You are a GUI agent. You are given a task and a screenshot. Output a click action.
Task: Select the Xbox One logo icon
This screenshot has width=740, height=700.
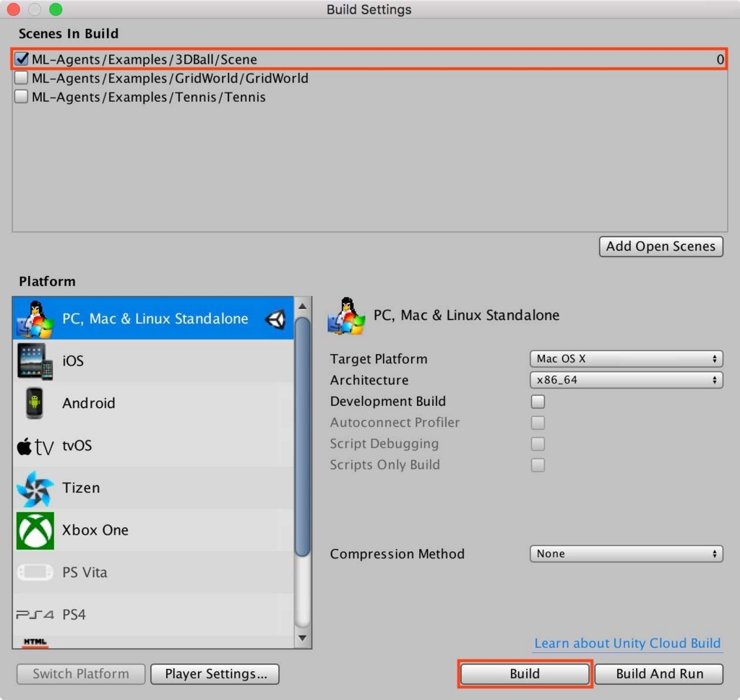[x=35, y=531]
